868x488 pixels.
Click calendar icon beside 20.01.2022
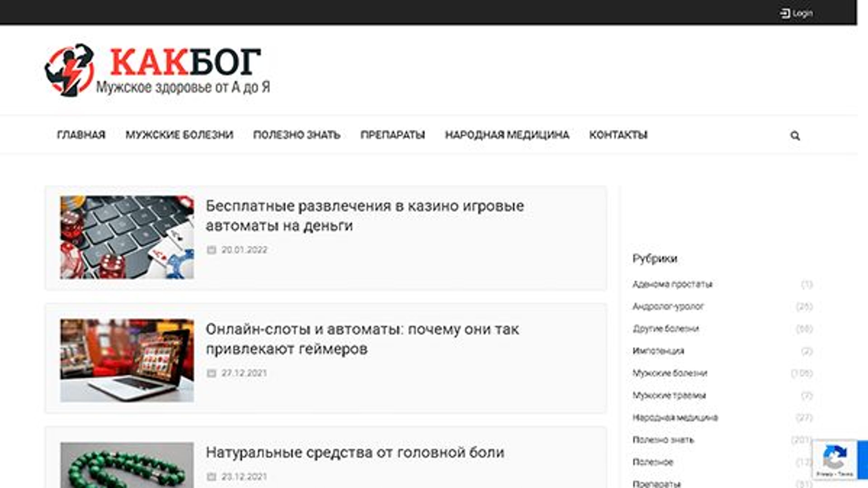point(211,250)
